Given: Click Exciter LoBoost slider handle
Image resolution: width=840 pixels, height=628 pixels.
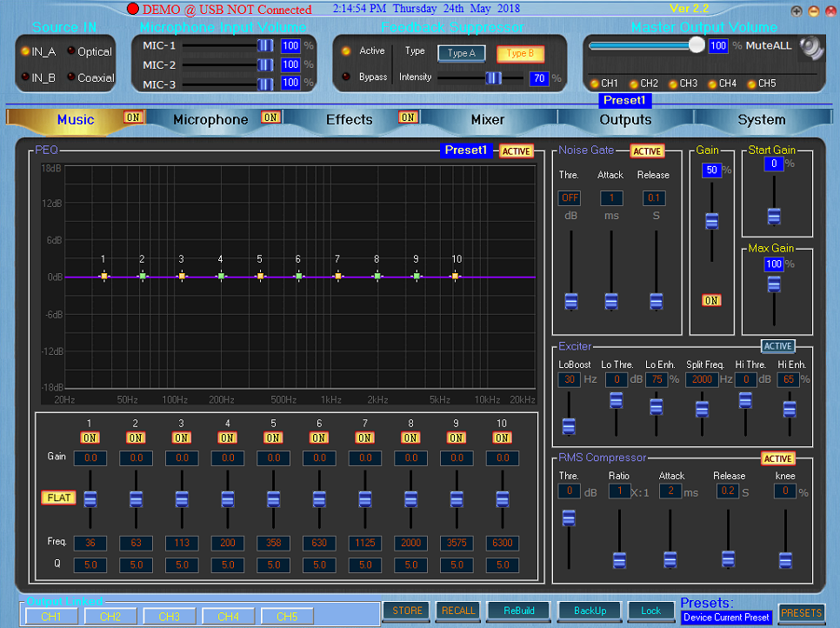Looking at the screenshot, I should point(569,426).
